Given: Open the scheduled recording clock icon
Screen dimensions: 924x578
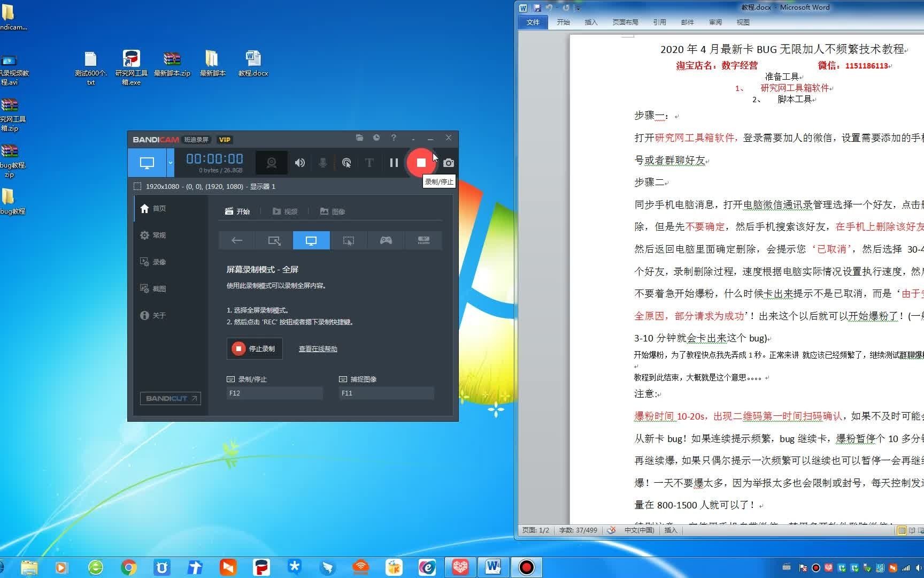Looking at the screenshot, I should click(x=376, y=138).
